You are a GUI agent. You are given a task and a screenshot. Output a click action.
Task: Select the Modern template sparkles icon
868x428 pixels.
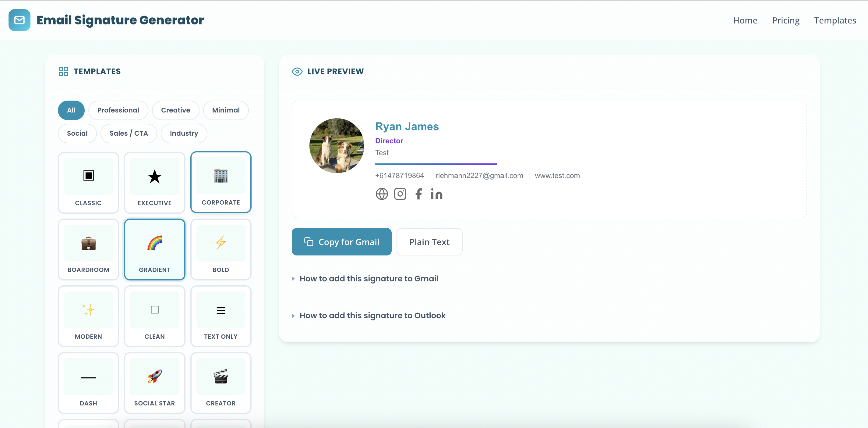(x=89, y=309)
